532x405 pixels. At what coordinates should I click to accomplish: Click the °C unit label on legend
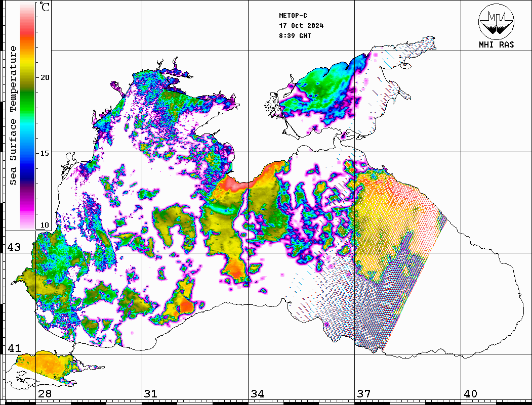[x=44, y=7]
